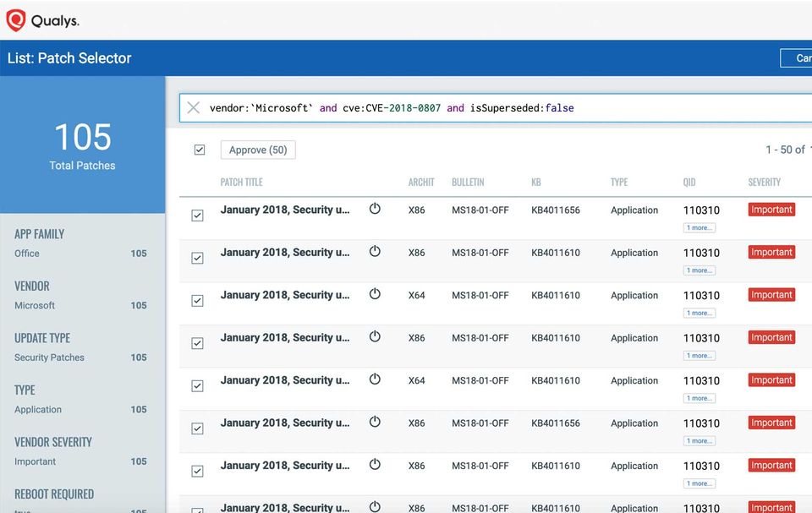The height and width of the screenshot is (513, 812).
Task: Click reboot power icon in sixth patch row
Action: point(375,423)
